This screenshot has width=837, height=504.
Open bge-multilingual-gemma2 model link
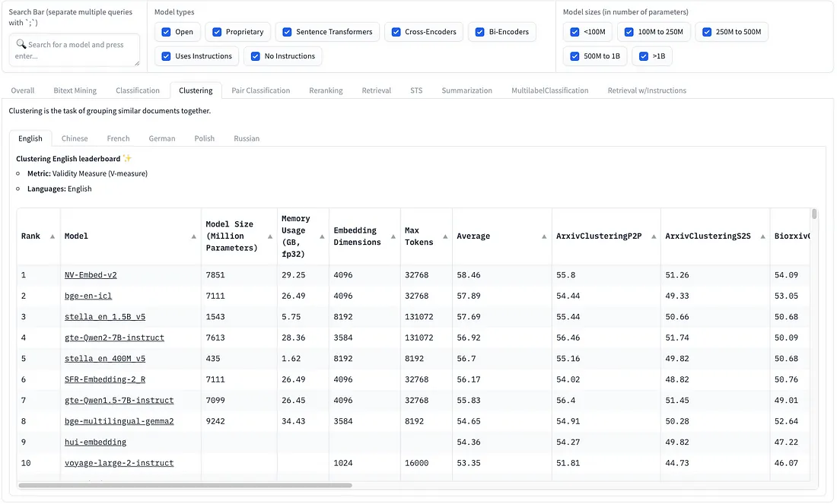coord(119,421)
